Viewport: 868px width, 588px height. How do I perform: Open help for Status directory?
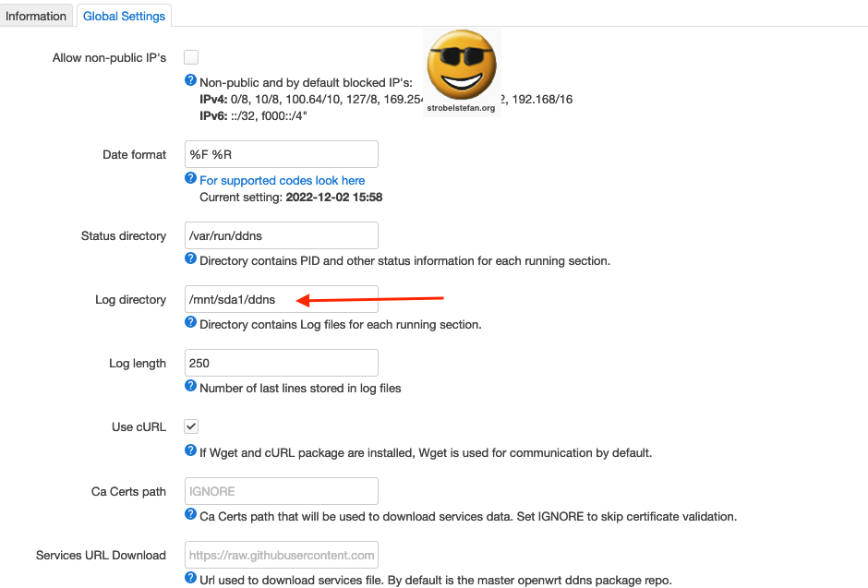click(190, 260)
